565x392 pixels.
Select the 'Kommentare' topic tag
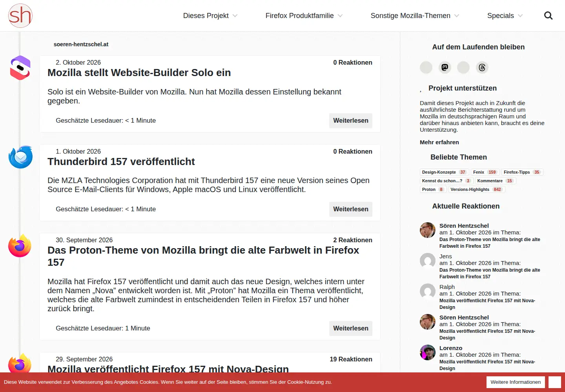[496, 181]
